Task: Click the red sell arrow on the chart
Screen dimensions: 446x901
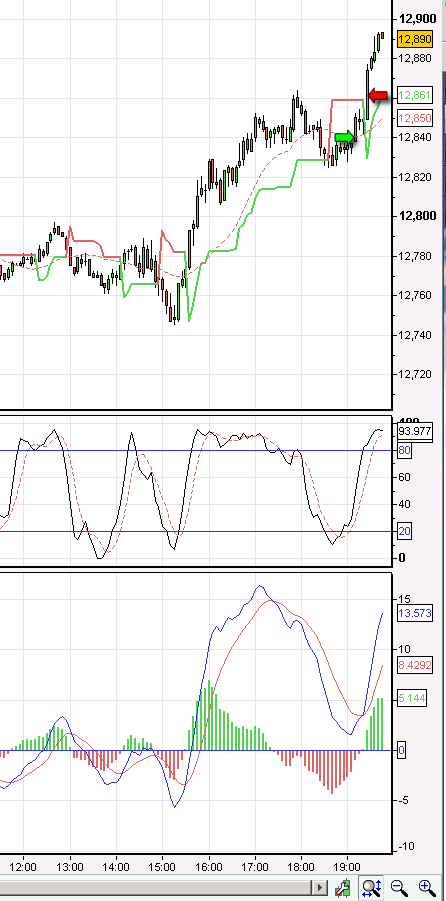Action: [x=378, y=95]
